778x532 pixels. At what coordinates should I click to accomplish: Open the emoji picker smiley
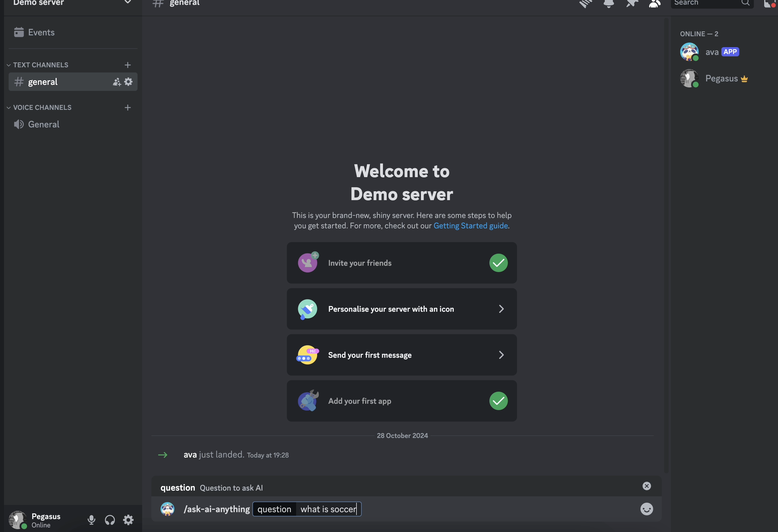(x=646, y=509)
